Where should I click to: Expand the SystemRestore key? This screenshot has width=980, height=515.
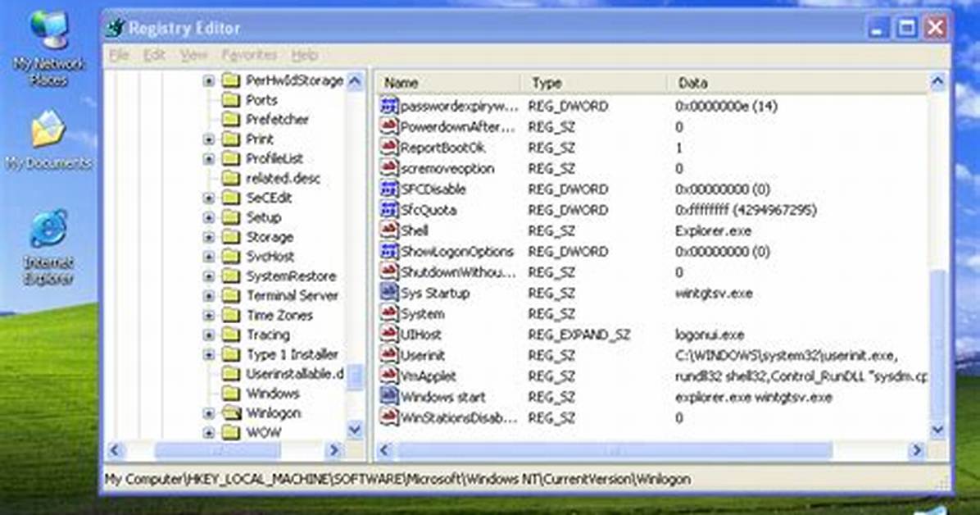[x=209, y=276]
